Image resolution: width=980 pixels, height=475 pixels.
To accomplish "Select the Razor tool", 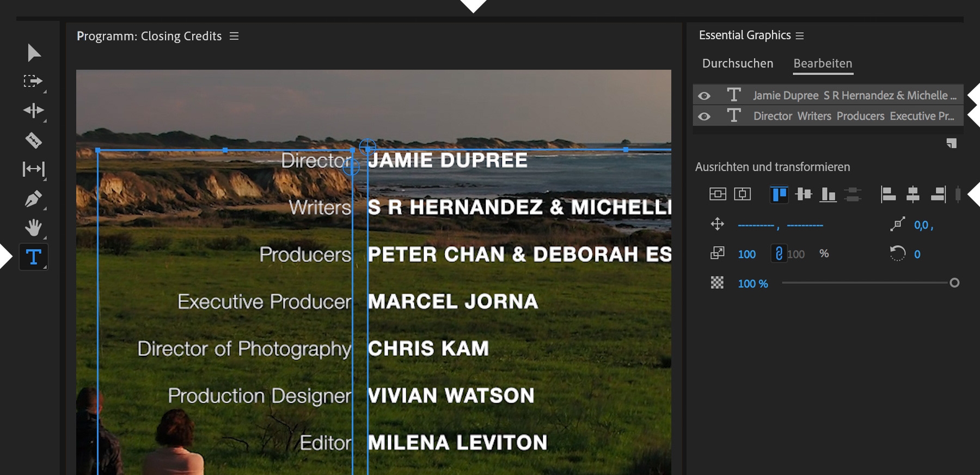I will 33,141.
